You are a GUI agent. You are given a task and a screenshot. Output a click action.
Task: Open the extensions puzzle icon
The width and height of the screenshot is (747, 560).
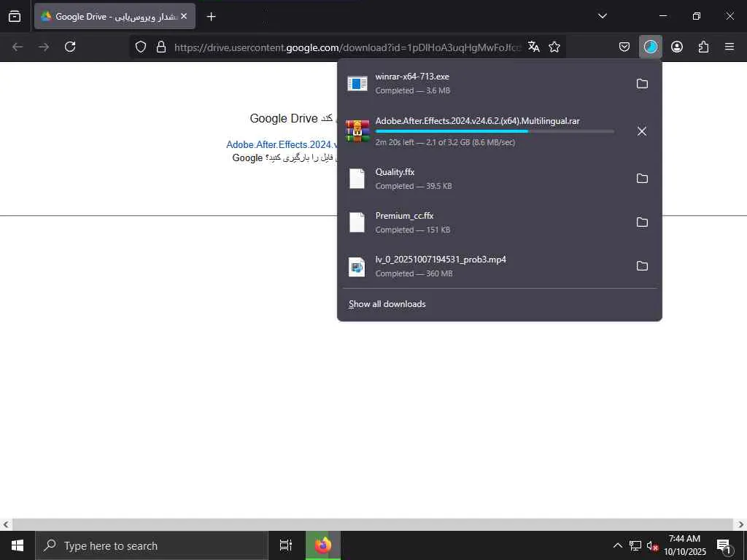point(703,47)
